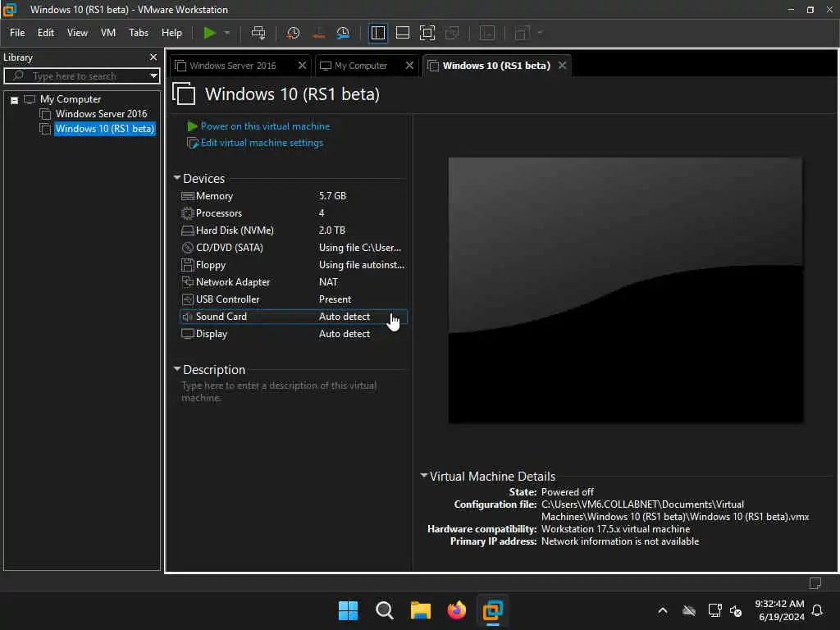Select the Network Adapter device row

[293, 282]
